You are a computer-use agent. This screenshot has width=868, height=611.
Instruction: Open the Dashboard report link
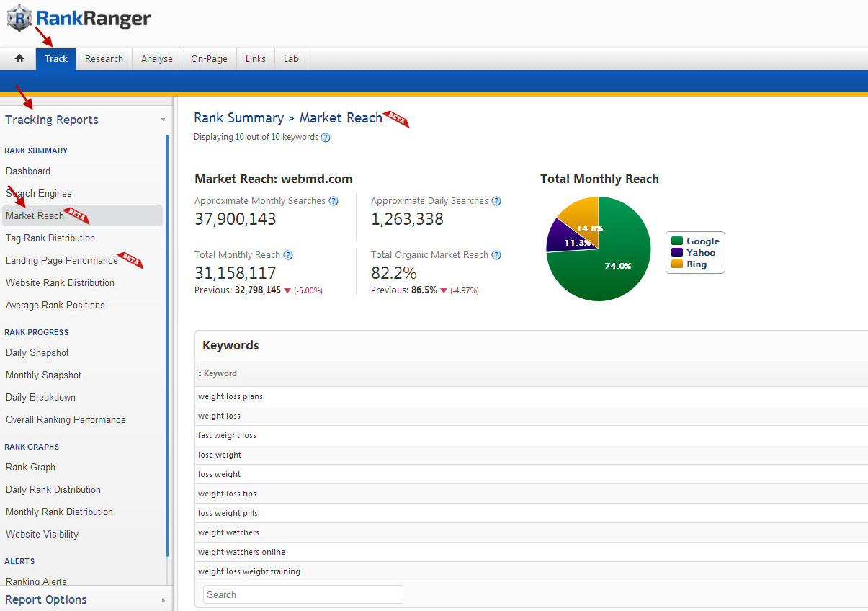(28, 171)
